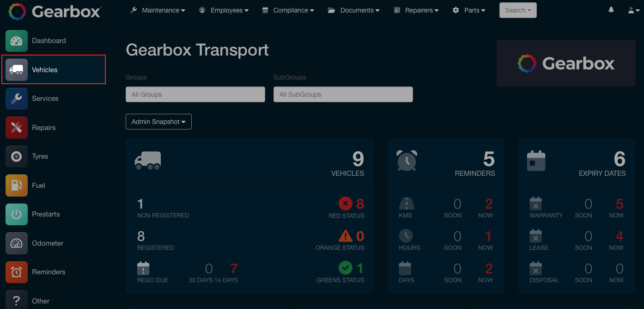Click the notifications bell icon

(611, 10)
